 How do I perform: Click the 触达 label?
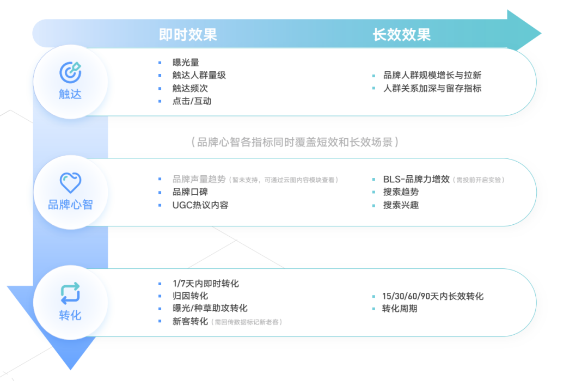click(70, 94)
